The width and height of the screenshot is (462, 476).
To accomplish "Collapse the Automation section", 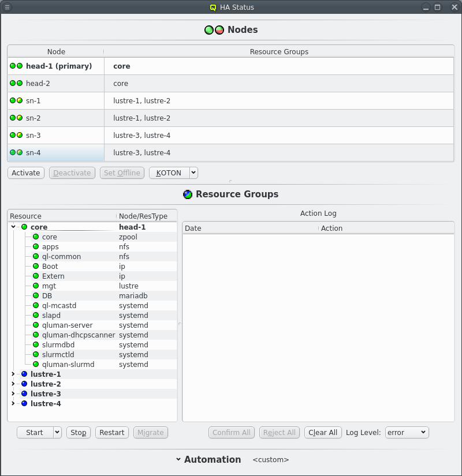I will [x=178, y=459].
